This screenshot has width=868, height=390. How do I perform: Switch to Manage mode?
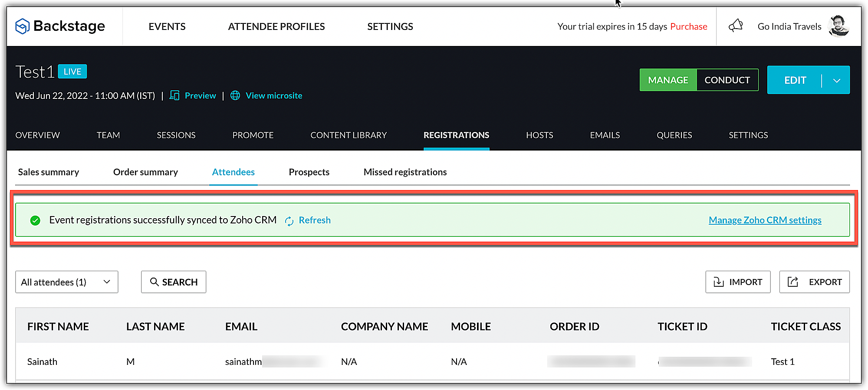point(668,80)
